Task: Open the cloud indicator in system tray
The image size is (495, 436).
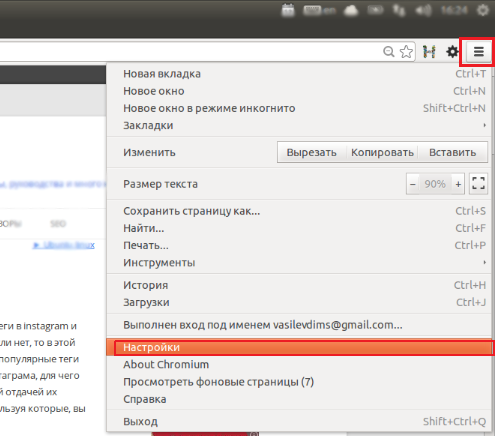Action: (351, 11)
